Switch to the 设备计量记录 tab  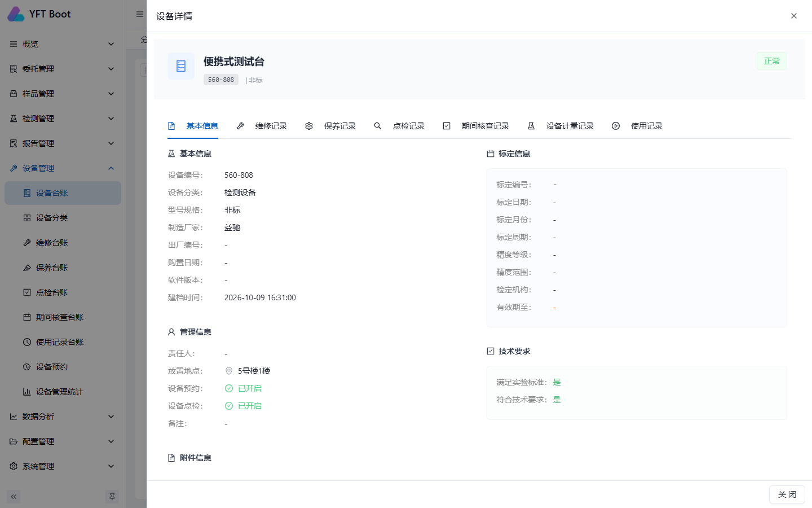point(561,126)
